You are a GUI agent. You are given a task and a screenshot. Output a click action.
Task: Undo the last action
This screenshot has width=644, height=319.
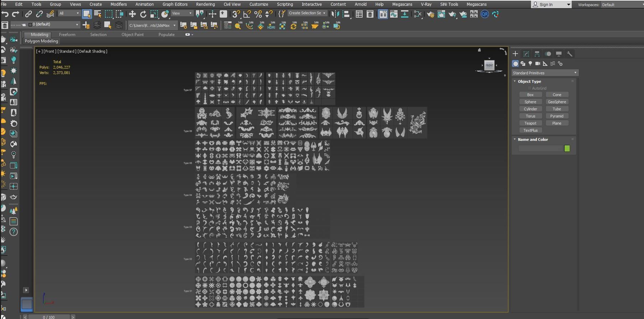[5, 14]
